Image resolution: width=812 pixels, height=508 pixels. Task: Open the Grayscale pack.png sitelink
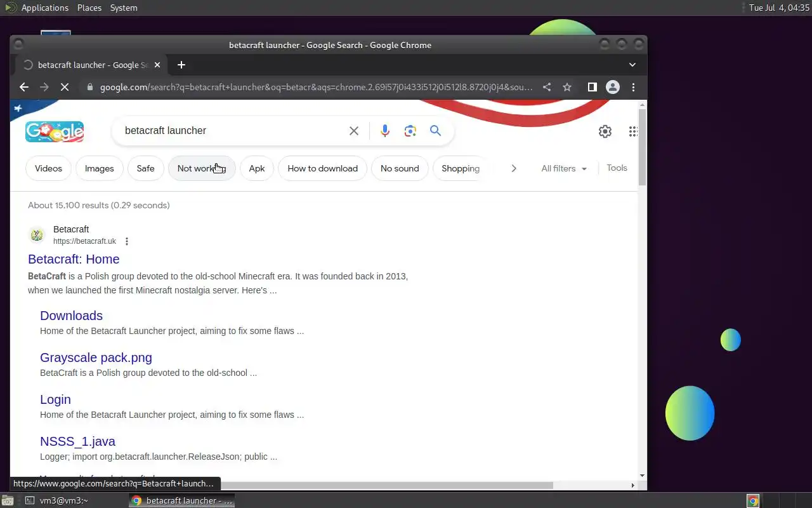[96, 358]
